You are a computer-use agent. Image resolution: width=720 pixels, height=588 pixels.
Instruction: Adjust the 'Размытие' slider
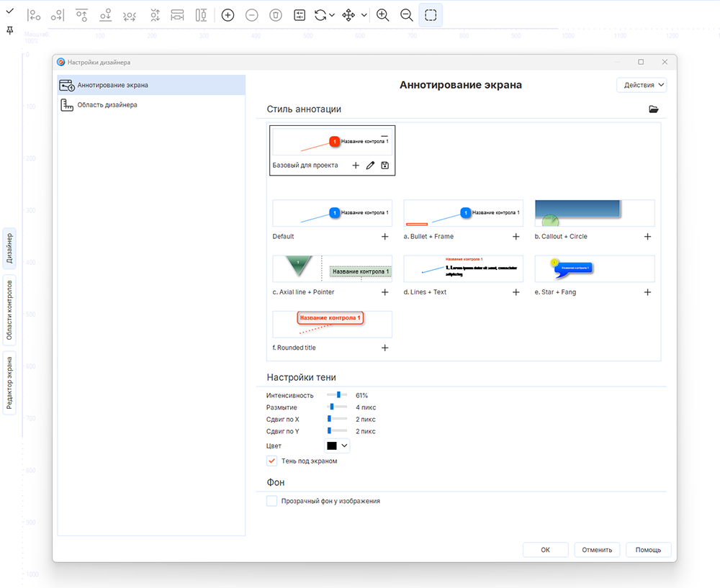point(337,407)
